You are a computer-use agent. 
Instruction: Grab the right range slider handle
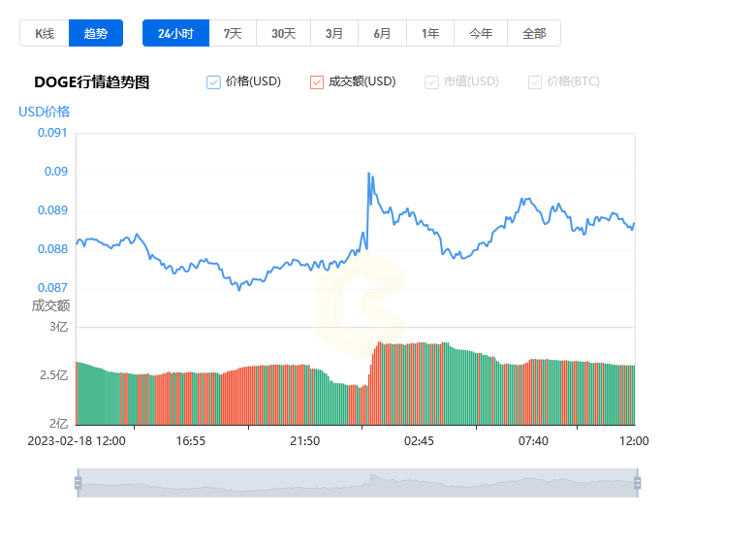coord(637,483)
